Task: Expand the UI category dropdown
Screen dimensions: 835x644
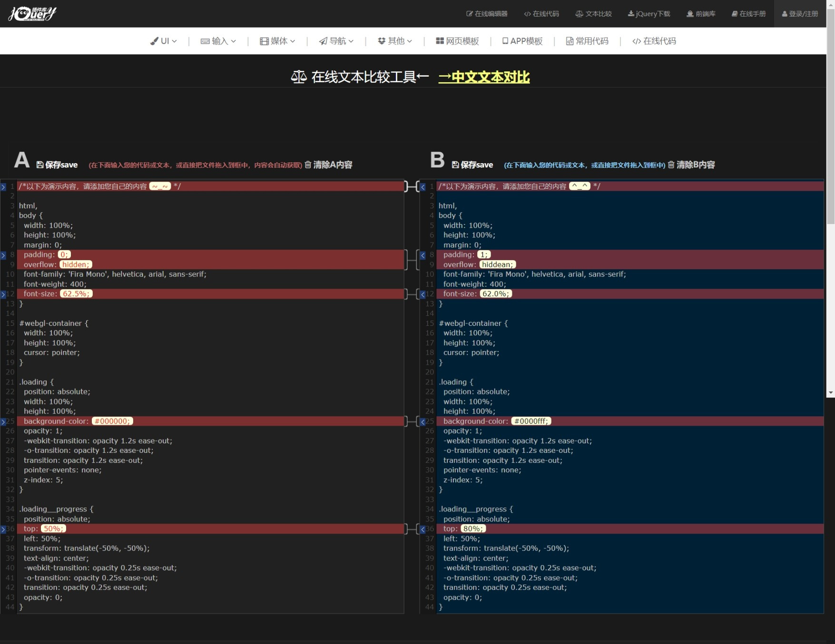Action: point(164,41)
